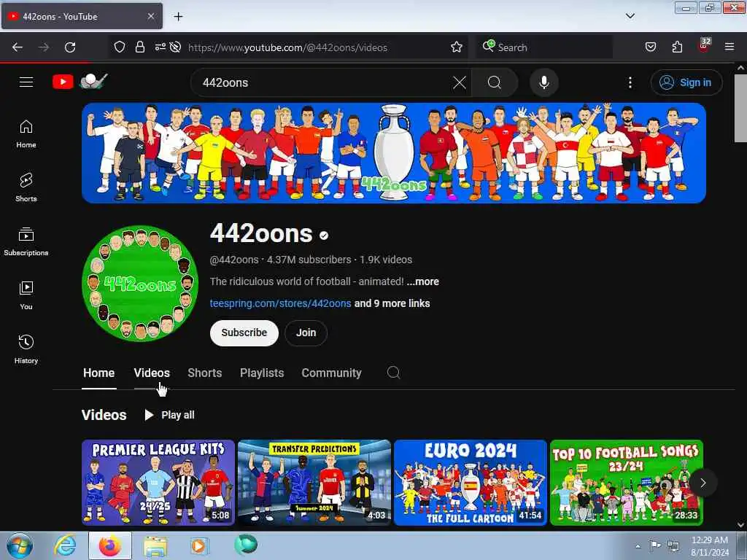
Task: Switch to channel Playlists tab
Action: [x=262, y=373]
